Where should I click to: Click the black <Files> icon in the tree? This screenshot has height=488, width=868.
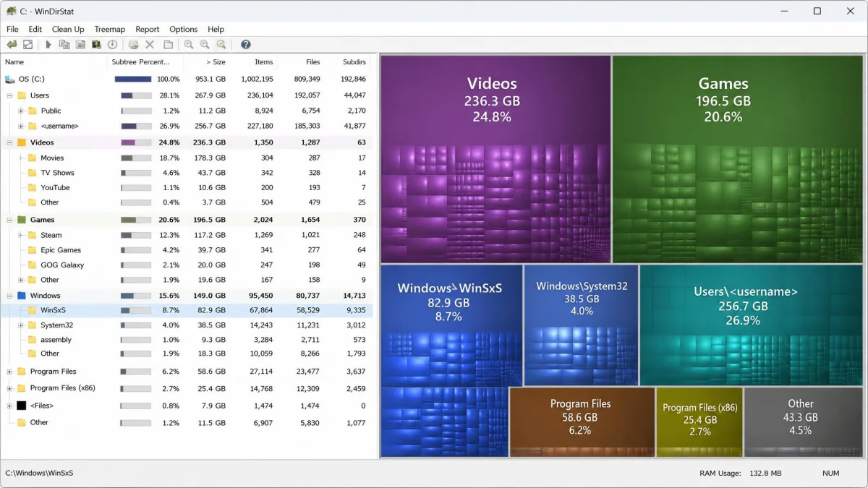click(22, 406)
